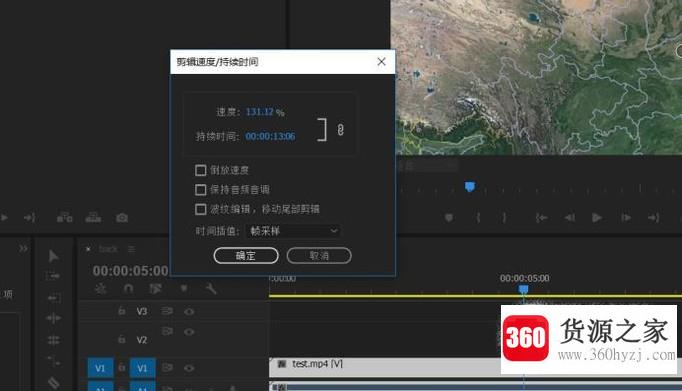Toggle nest-or-individual-clips insert mode icon
Screen dimensions: 682x391
pyautogui.click(x=100, y=288)
